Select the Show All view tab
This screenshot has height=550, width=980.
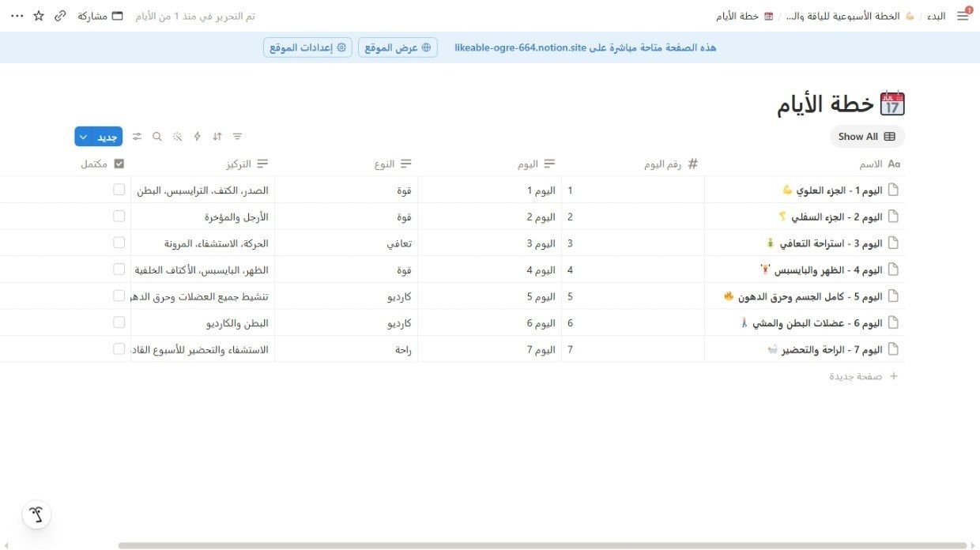(867, 137)
